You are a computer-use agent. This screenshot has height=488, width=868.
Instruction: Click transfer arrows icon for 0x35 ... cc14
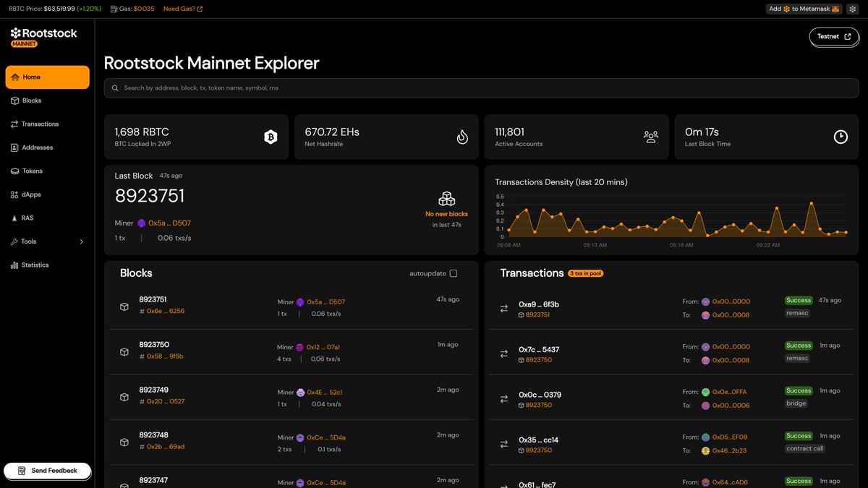504,444
